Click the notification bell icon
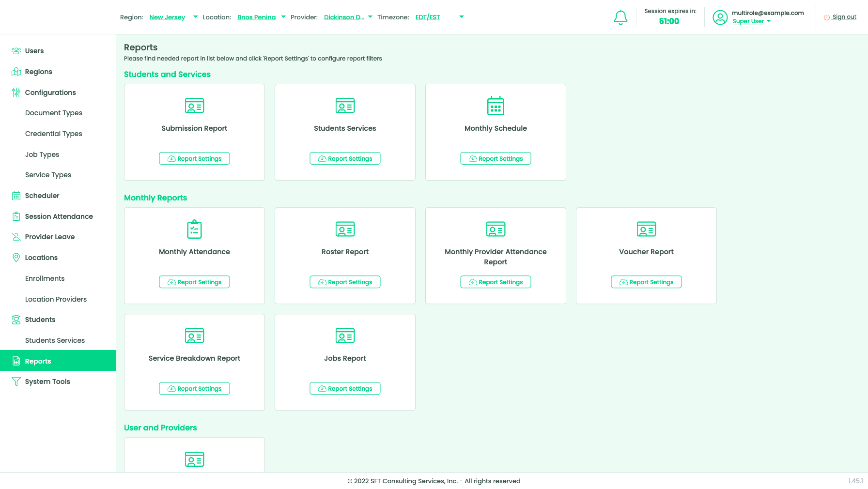The height and width of the screenshot is (489, 868). click(x=620, y=17)
